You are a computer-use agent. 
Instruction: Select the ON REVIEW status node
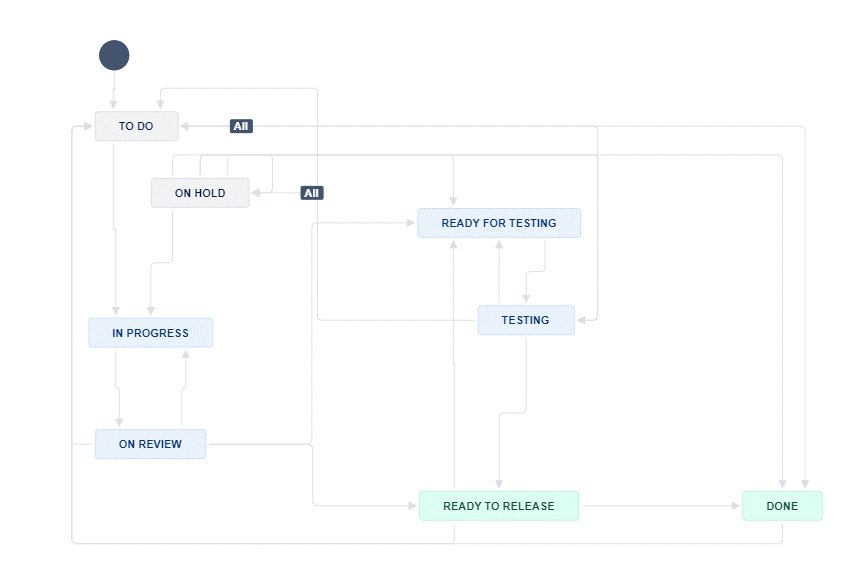point(150,443)
